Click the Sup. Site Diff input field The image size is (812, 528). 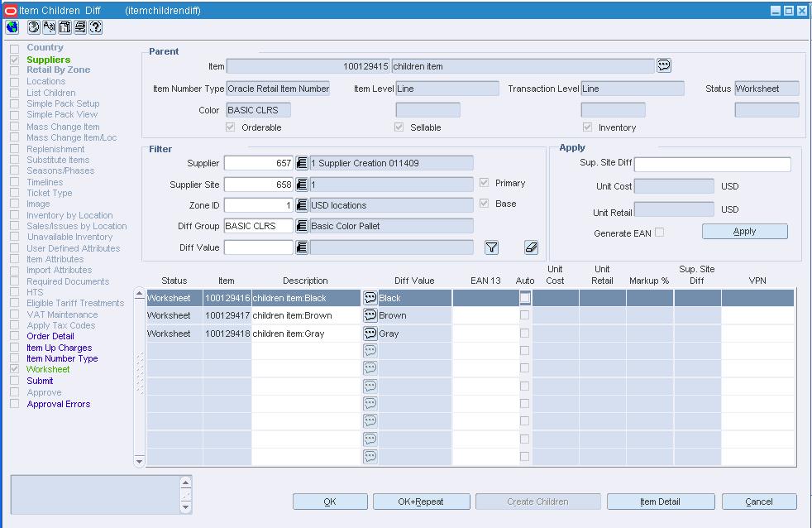[712, 164]
